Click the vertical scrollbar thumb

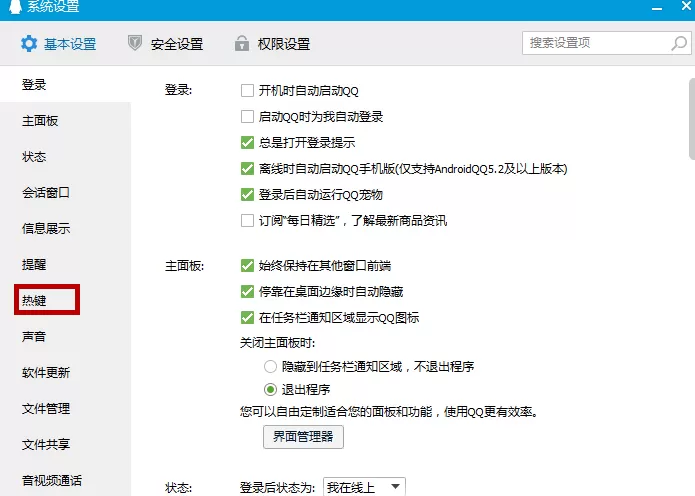(x=692, y=118)
